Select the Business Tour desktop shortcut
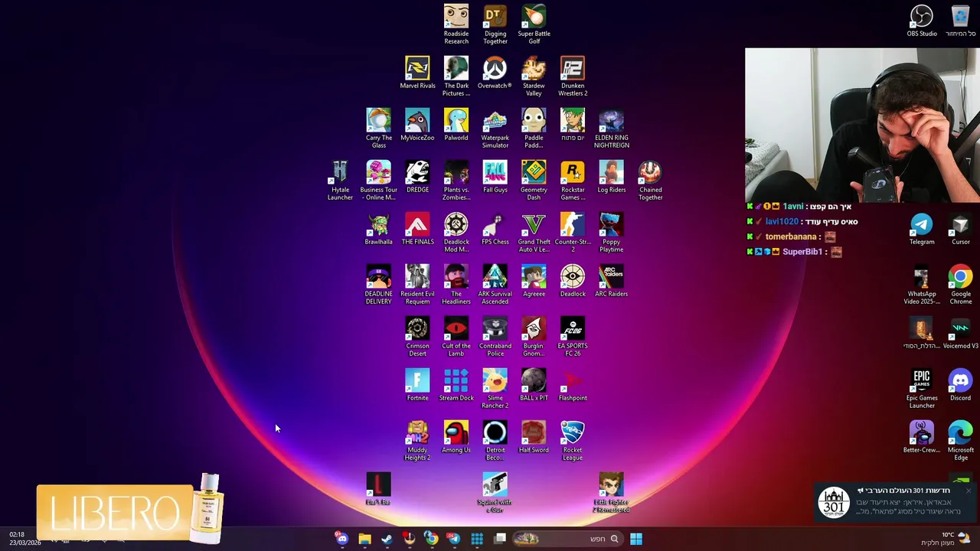 pyautogui.click(x=378, y=181)
